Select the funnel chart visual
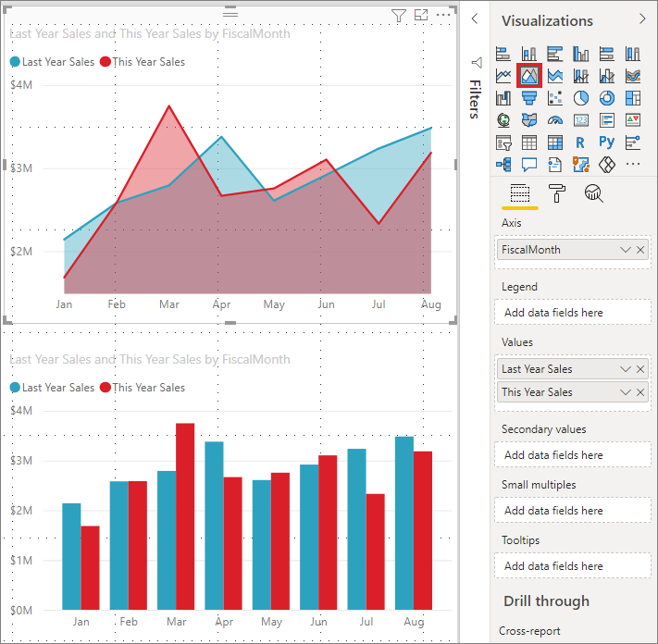Screen dimensions: 658x644 pyautogui.click(x=529, y=98)
